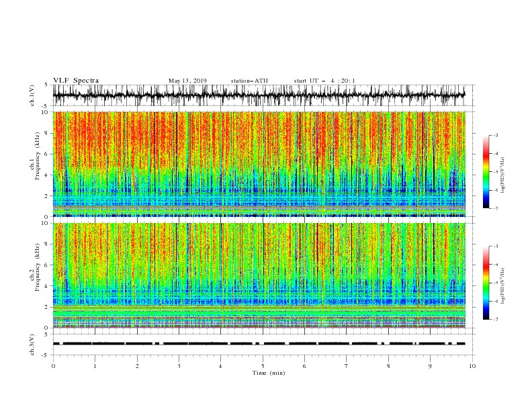Image resolution: width=532 pixels, height=411 pixels.
Task: Click the "9" tick on the time axis
Action: 430,366
